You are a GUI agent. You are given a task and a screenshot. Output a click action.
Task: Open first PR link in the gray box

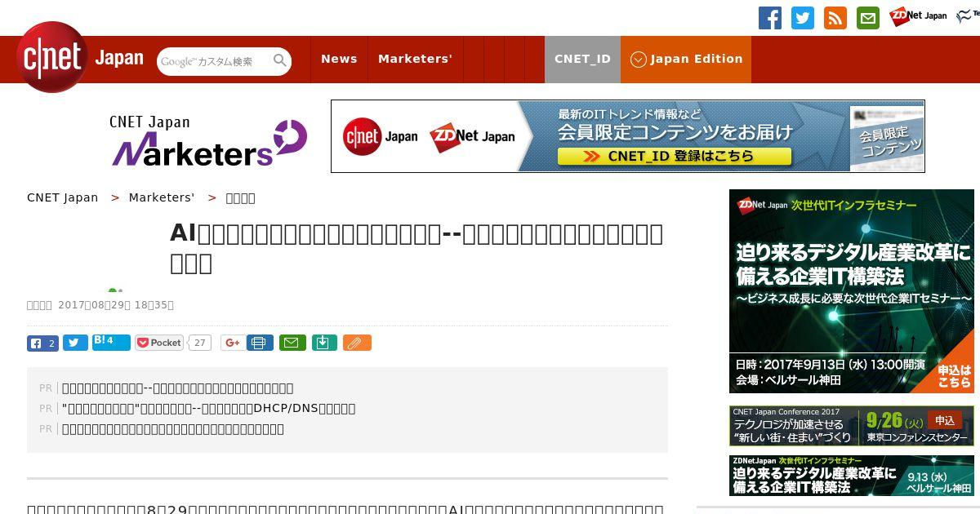(x=177, y=388)
